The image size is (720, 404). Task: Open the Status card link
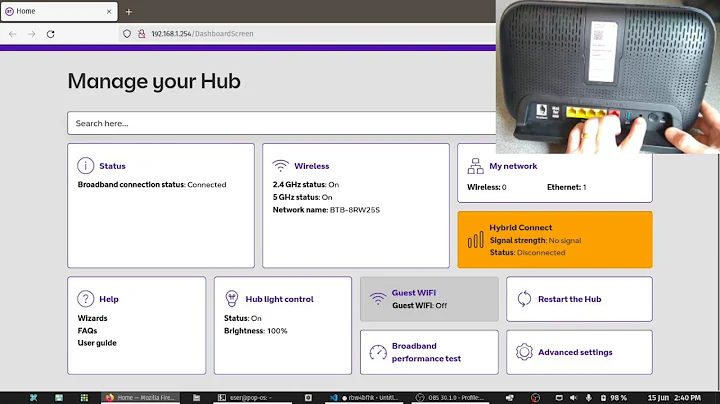(x=112, y=166)
